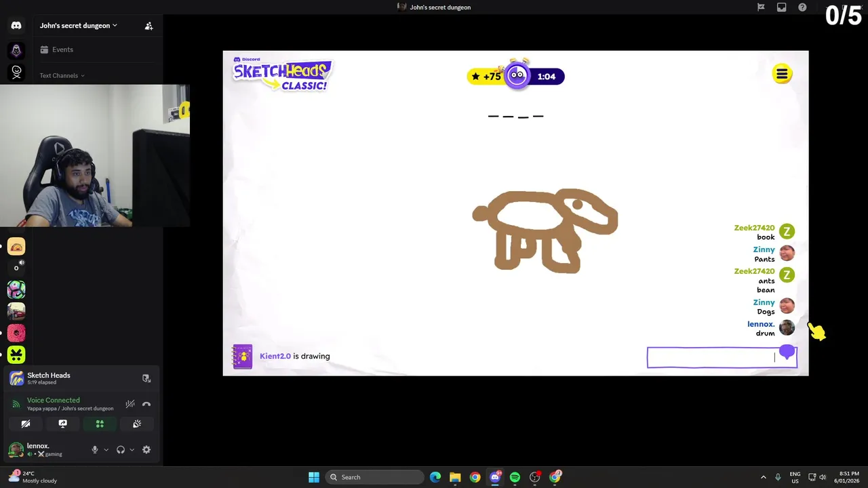Select the dark 'o' server with speaker badge

(x=16, y=268)
